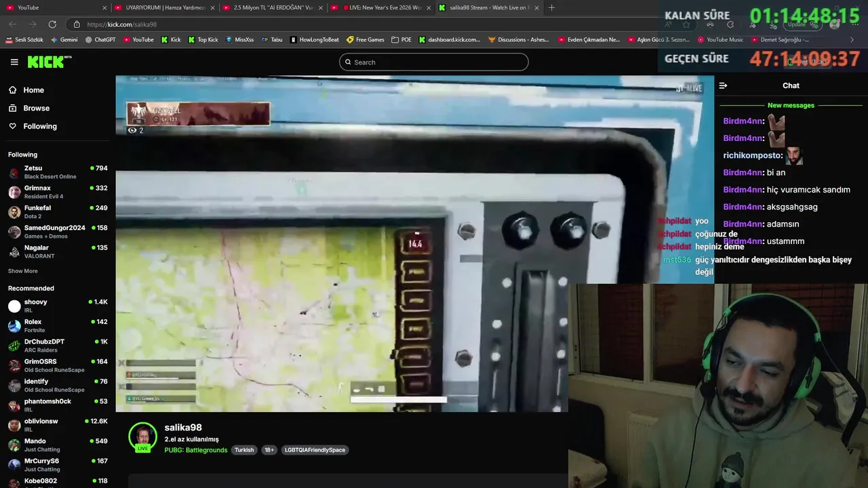This screenshot has width=868, height=488.
Task: Switch to 2.5 Milyon TL tab
Action: coord(273,7)
